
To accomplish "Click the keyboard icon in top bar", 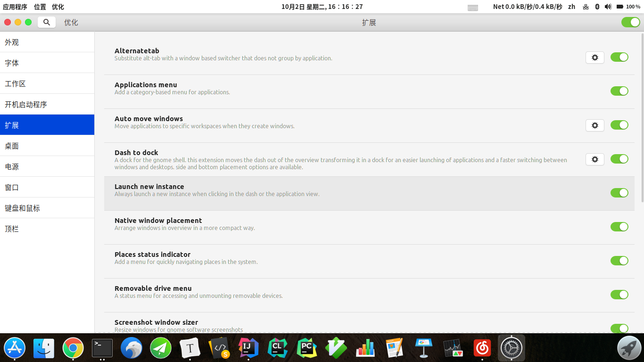I will click(473, 7).
